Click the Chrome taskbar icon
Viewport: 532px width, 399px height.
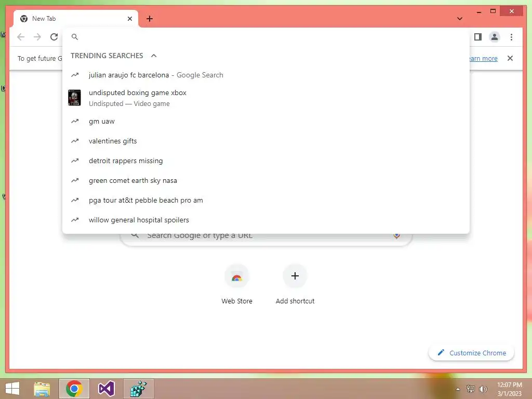(74, 389)
